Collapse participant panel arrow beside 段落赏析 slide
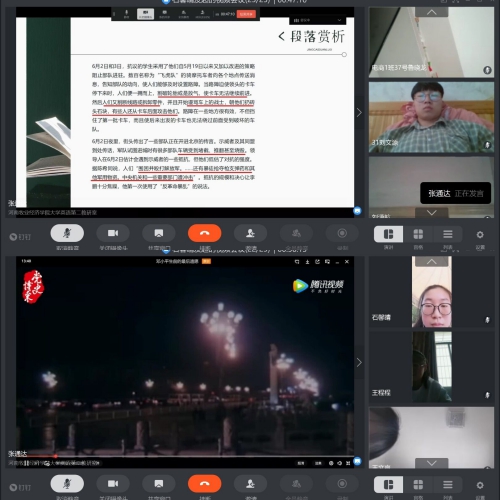Image resolution: width=500 pixels, height=500 pixels. tap(359, 112)
